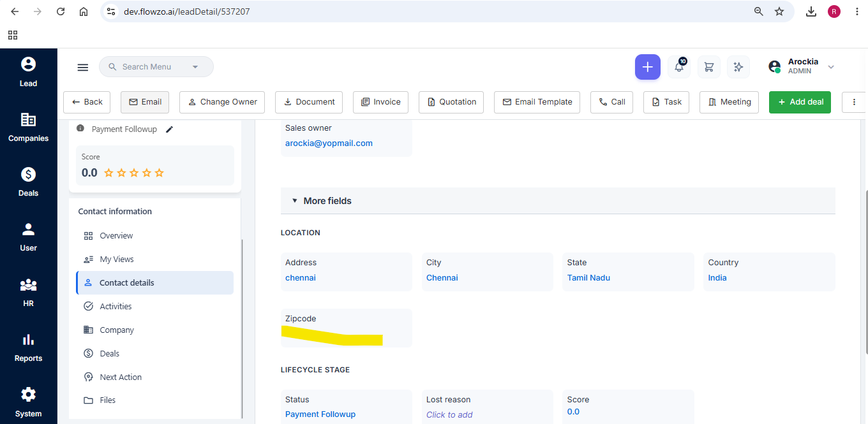This screenshot has height=424, width=868.
Task: Click the browser back arrow
Action: pos(15,11)
